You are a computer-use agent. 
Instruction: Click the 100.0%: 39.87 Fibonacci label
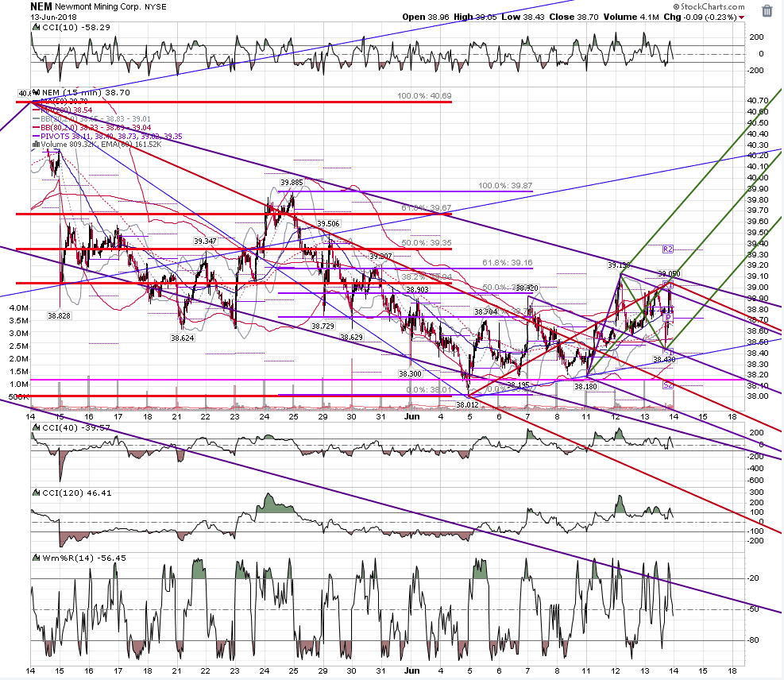[505, 186]
